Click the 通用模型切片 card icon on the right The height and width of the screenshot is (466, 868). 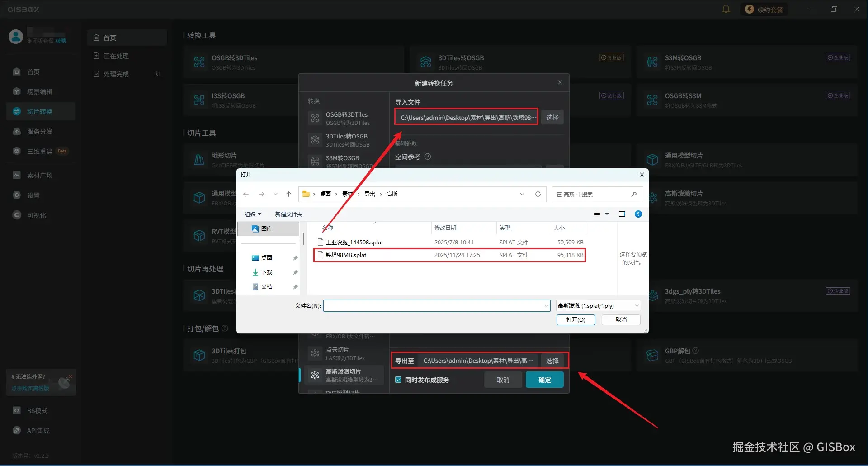pos(652,160)
